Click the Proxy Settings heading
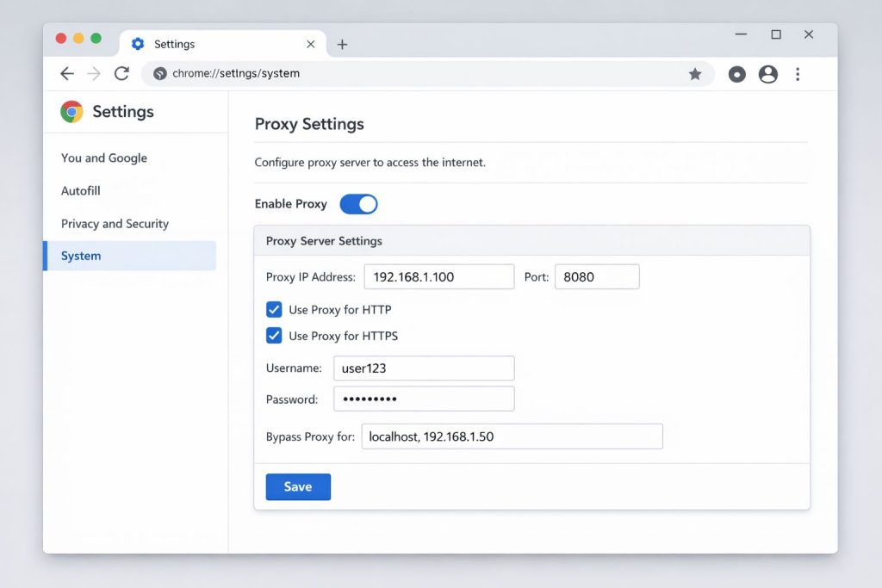 pyautogui.click(x=309, y=124)
